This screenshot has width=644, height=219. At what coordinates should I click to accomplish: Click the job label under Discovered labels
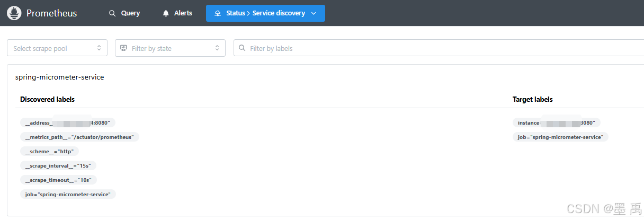tap(68, 194)
